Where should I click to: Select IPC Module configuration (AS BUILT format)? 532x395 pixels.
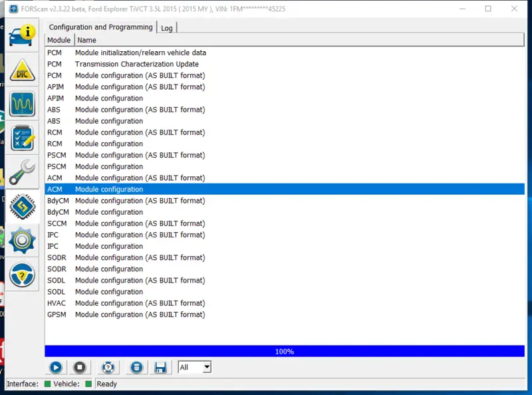coord(285,235)
